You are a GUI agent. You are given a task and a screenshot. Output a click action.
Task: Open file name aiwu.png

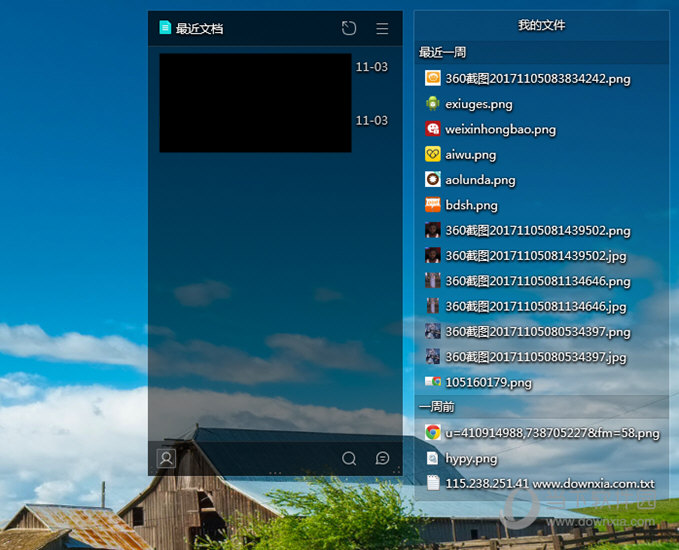click(x=471, y=155)
